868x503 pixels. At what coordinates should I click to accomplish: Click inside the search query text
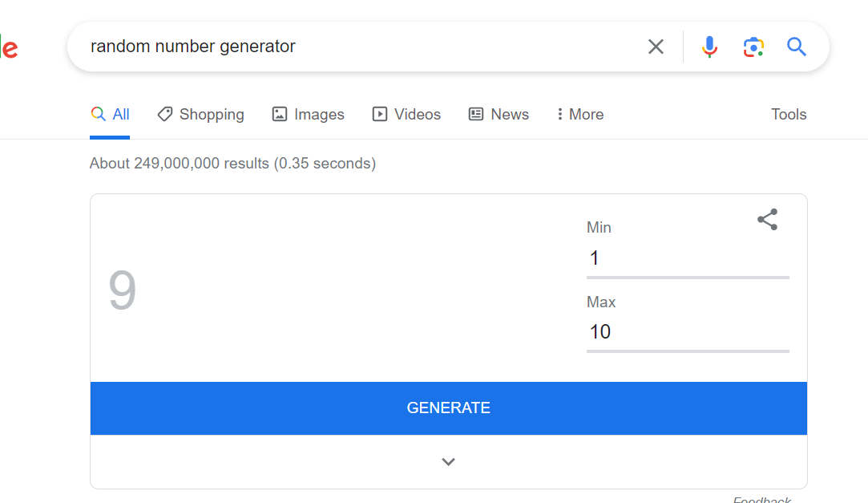point(192,47)
